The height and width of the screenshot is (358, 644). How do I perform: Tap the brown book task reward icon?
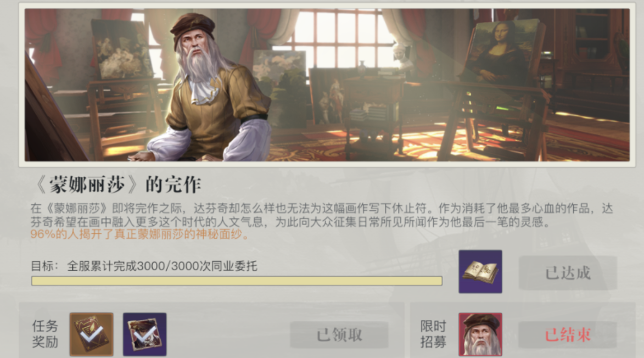[91, 334]
